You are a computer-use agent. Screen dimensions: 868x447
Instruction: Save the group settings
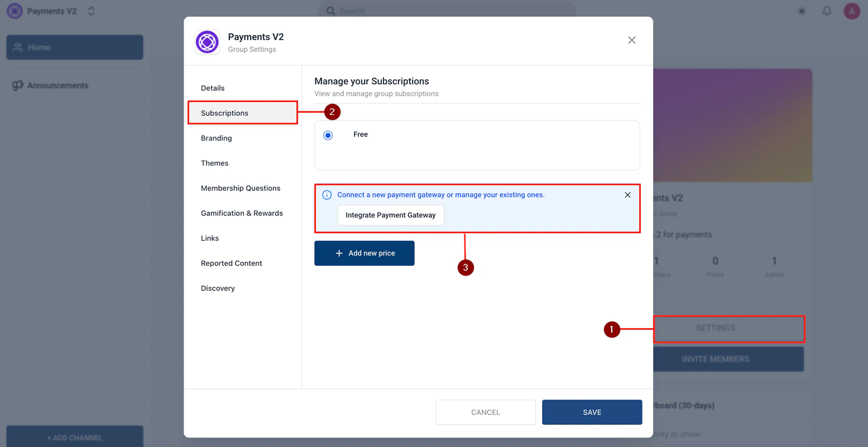tap(592, 412)
